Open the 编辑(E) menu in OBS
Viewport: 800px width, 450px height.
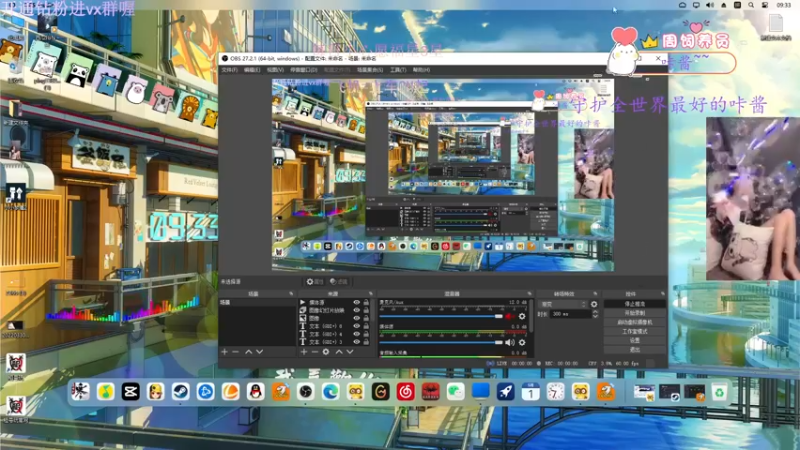[x=252, y=70]
